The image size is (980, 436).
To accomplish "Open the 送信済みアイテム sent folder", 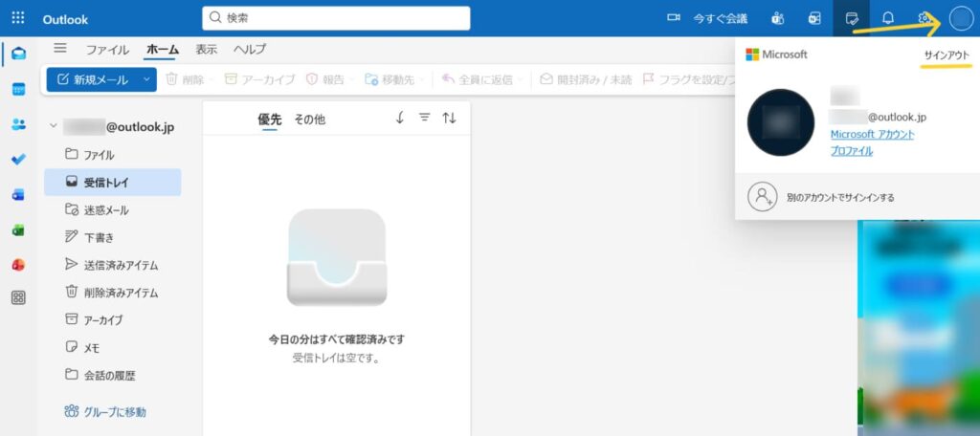I will [x=113, y=265].
